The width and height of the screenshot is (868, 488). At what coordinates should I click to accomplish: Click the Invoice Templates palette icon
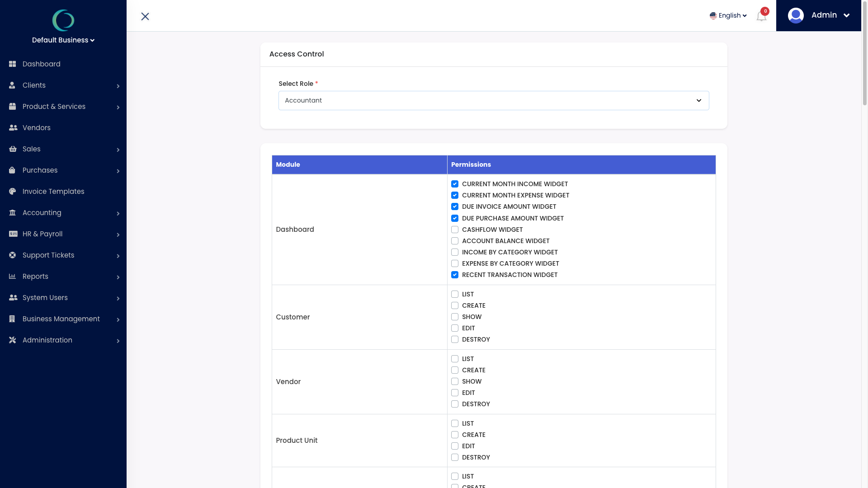point(13,192)
